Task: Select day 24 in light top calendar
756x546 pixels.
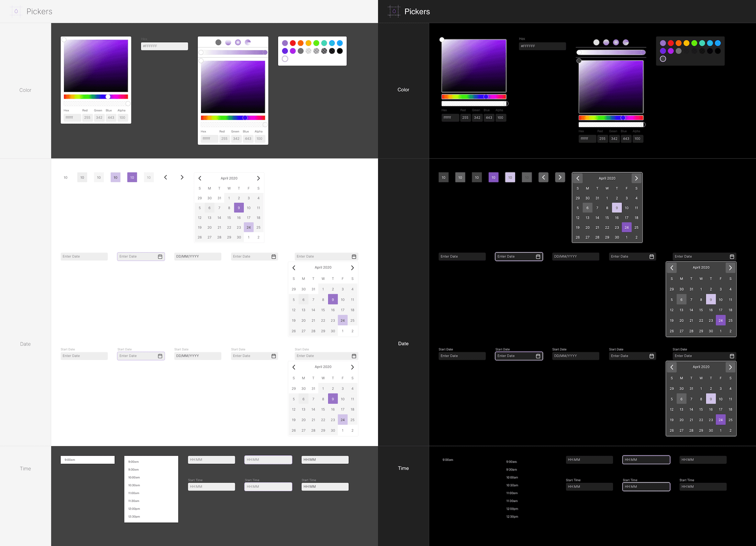Action: pyautogui.click(x=248, y=227)
